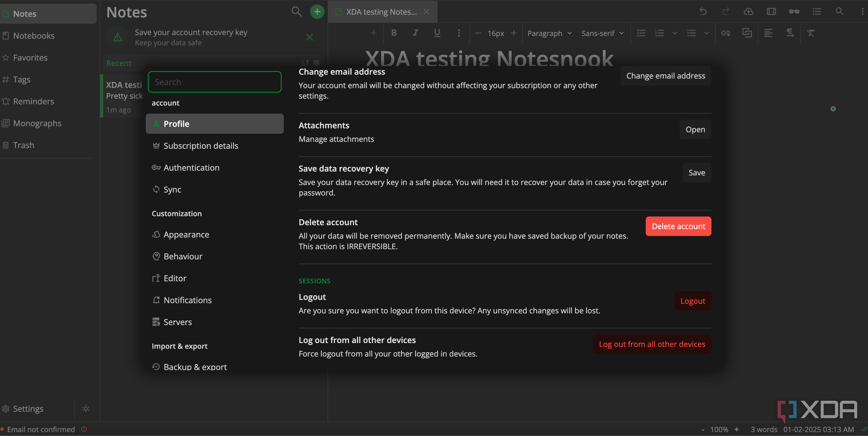This screenshot has width=868, height=436.
Task: Click the clear formatting icon
Action: (x=811, y=33)
